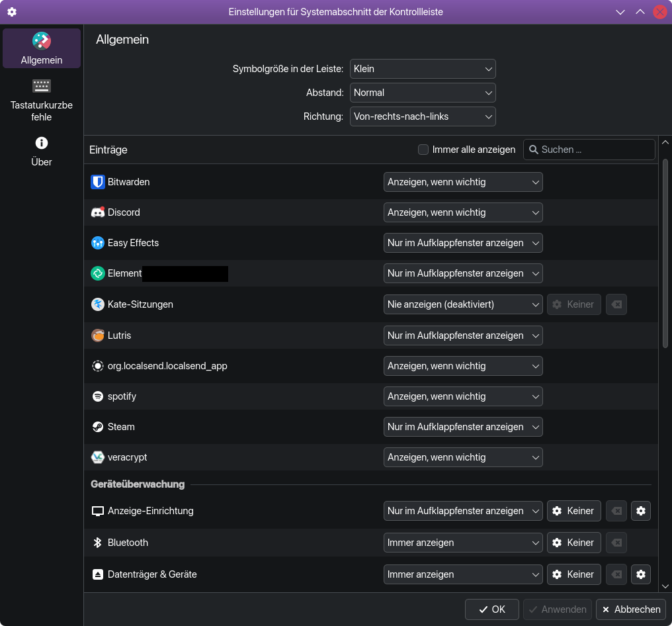Click the Suchen search field
Image resolution: width=672 pixels, height=626 pixels.
589,149
